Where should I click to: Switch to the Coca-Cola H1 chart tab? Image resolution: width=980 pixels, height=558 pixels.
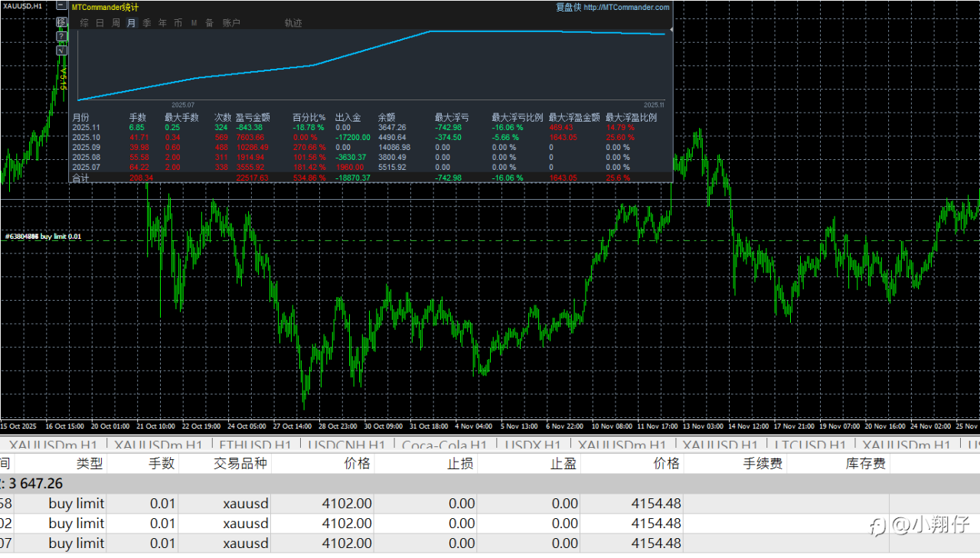click(x=444, y=445)
